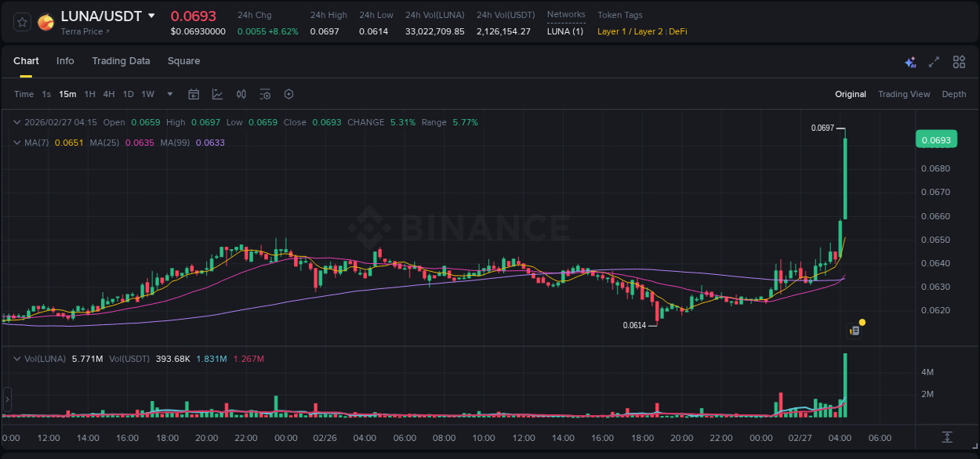Viewport: 980px width, 459px height.
Task: Open the Square tab
Action: tap(183, 60)
